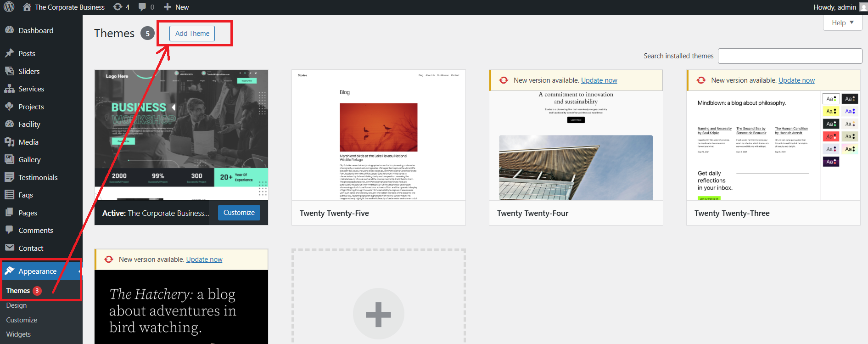Click the WordPress logo icon
Image resolution: width=868 pixels, height=344 pixels.
[x=9, y=7]
